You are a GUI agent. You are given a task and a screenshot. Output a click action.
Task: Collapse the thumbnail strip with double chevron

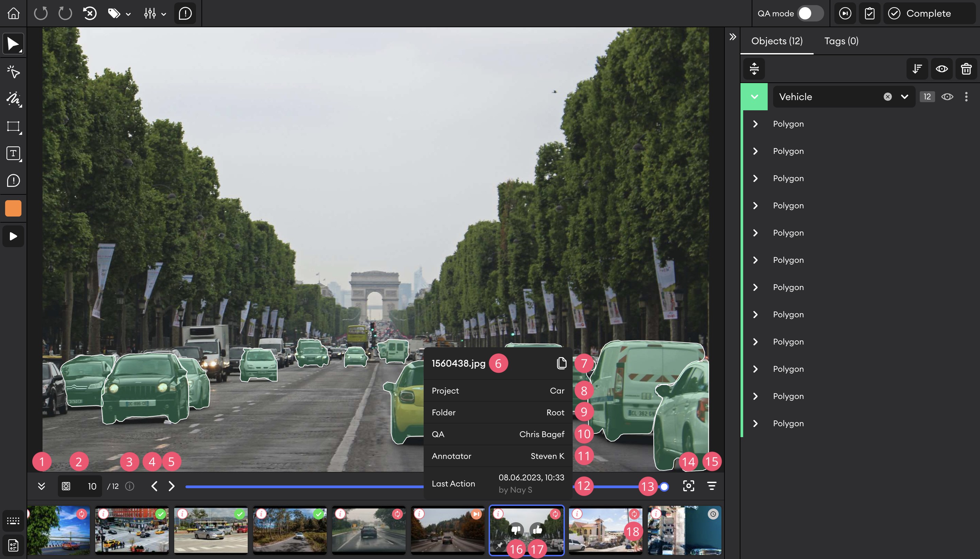42,486
